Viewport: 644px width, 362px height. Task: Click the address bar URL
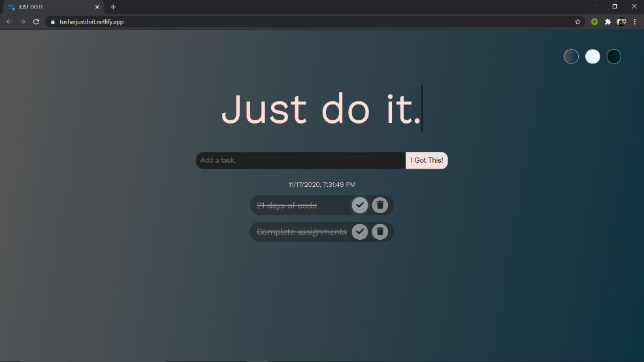click(91, 22)
